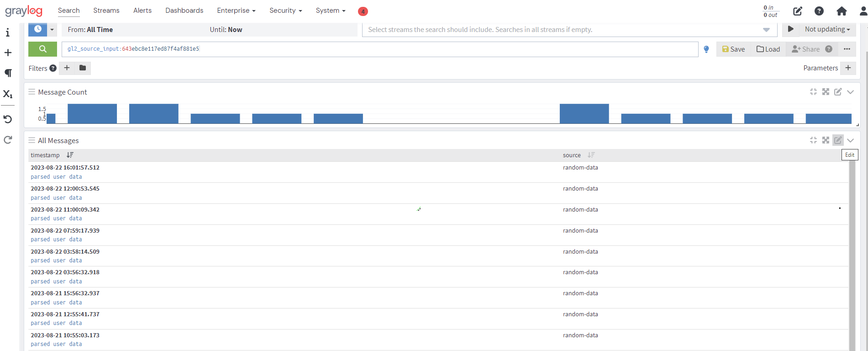Open saved filters folder icon

coord(83,68)
